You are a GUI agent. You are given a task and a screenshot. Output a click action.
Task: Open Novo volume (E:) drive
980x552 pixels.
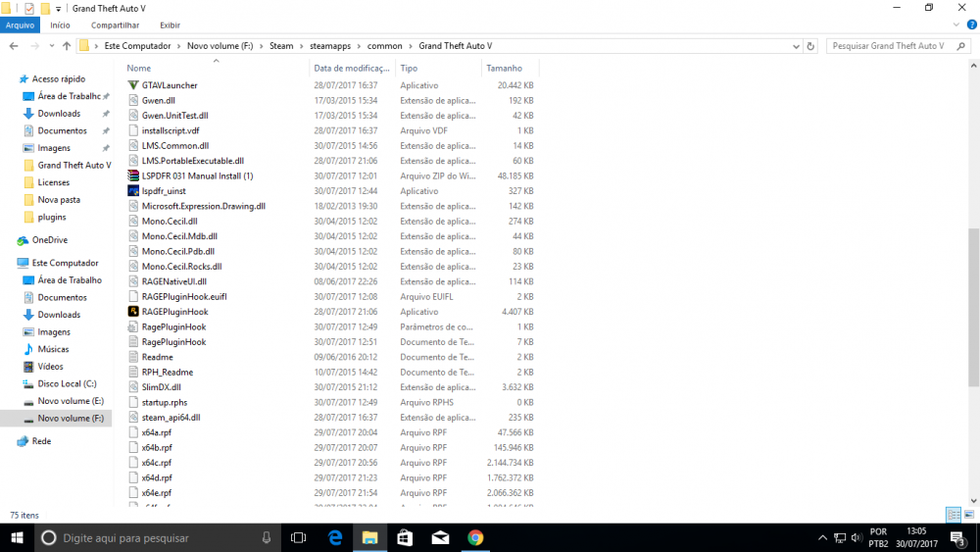[x=71, y=401]
